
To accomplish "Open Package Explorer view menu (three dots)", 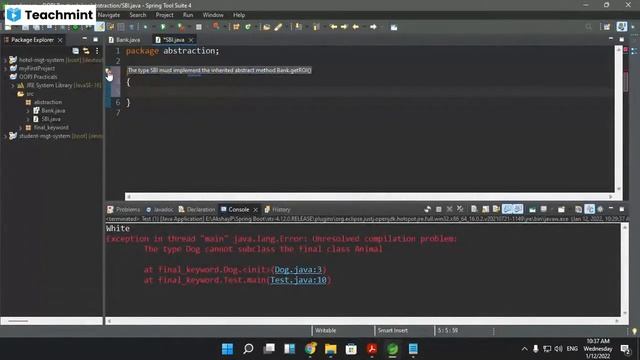I will pyautogui.click(x=97, y=51).
